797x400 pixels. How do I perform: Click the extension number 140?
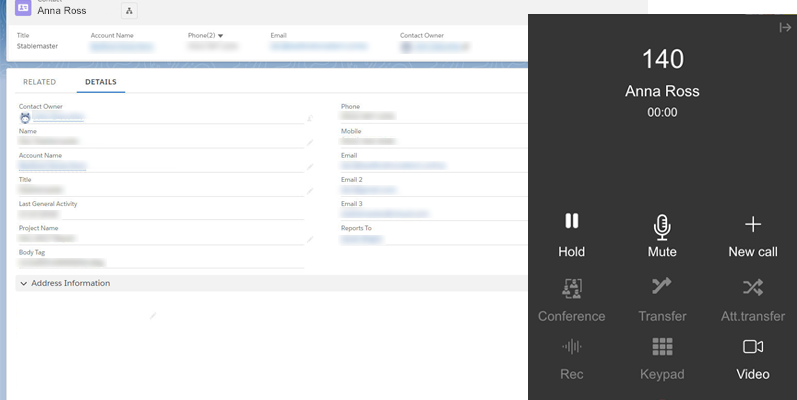tap(663, 59)
